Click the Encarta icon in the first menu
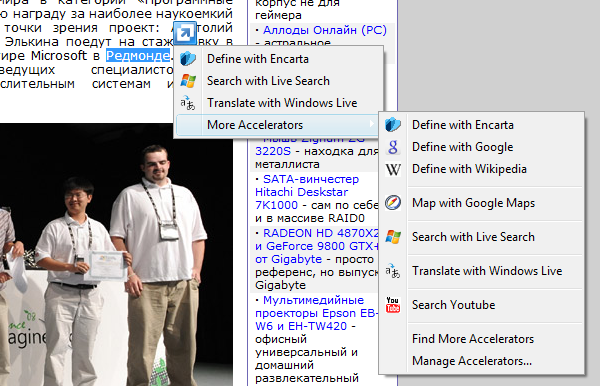600x386 pixels. (188, 59)
